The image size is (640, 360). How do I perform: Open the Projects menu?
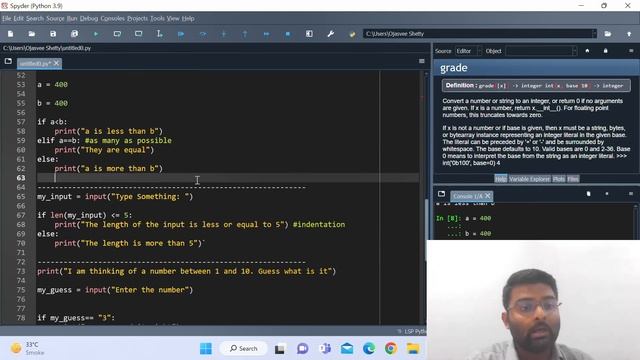coord(137,18)
